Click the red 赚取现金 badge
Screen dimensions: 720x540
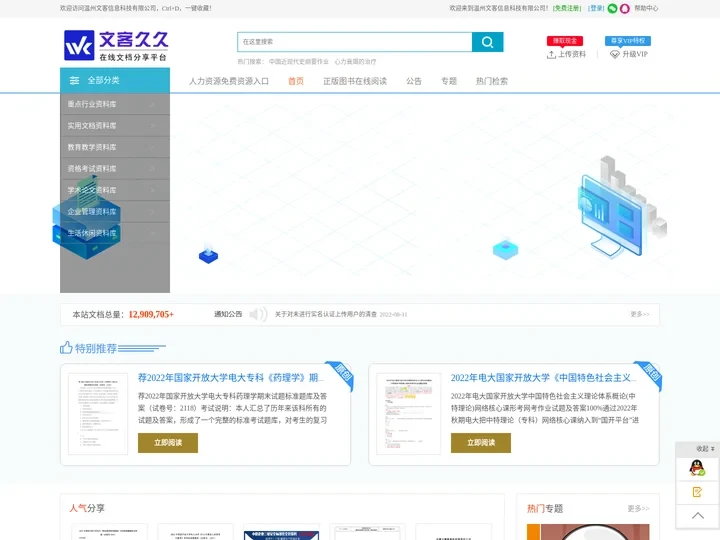[565, 41]
